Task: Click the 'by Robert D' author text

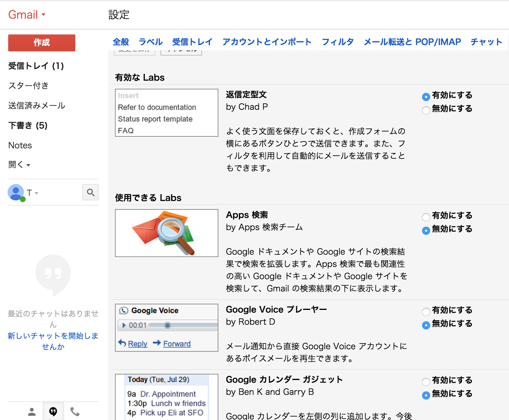Action: click(x=250, y=322)
